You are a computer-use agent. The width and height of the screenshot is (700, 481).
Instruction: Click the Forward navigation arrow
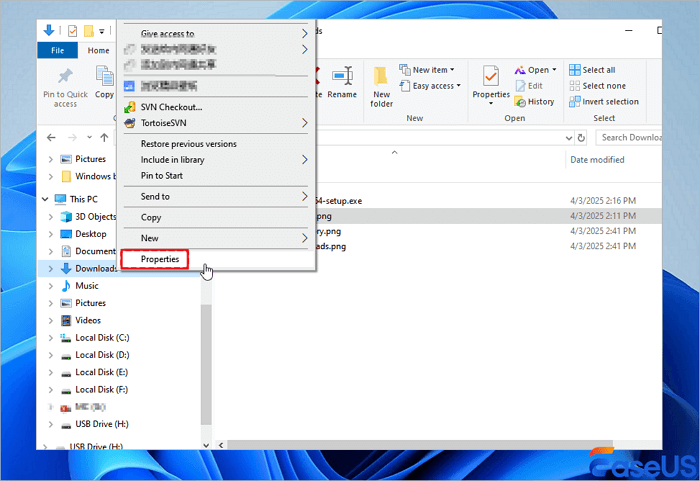(72, 138)
